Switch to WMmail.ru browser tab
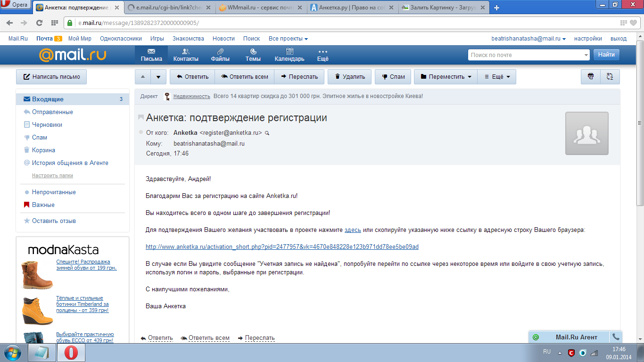Viewport: 644px width, 362px height. [x=260, y=8]
